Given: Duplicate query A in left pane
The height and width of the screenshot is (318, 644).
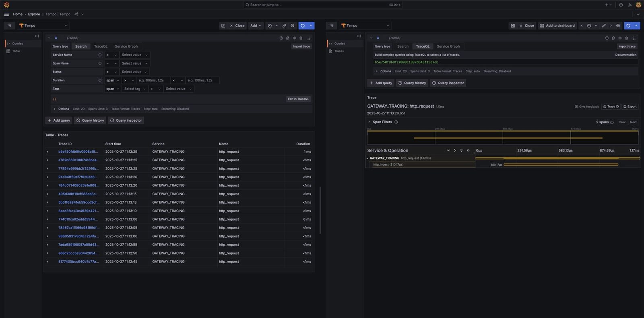Looking at the screenshot, I should coord(288,38).
